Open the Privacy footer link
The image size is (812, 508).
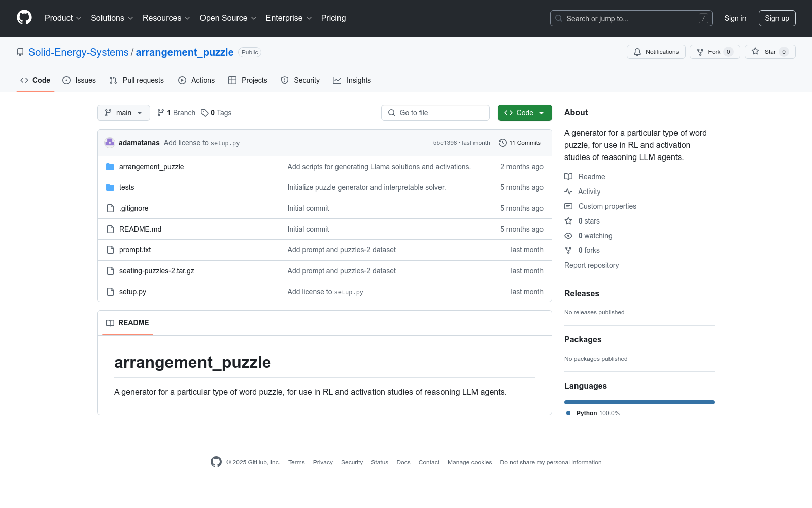pos(323,462)
